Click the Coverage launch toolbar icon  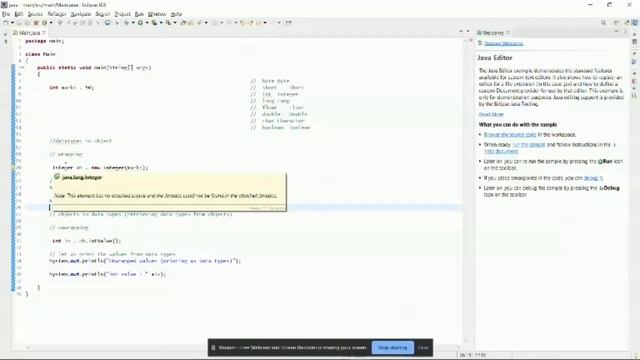point(154,23)
